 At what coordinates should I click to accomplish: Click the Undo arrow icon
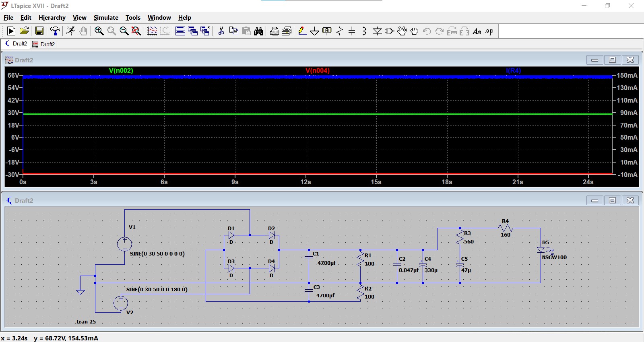(427, 31)
